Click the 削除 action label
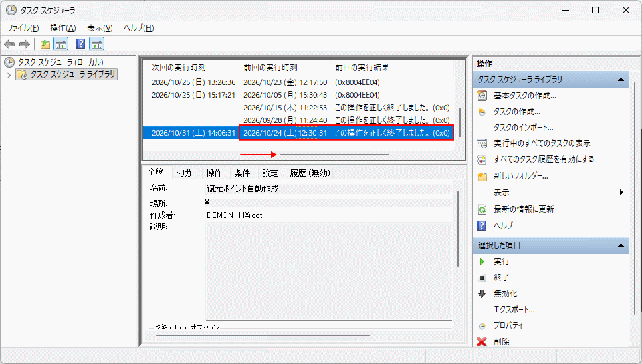642x364 pixels. pyautogui.click(x=502, y=342)
